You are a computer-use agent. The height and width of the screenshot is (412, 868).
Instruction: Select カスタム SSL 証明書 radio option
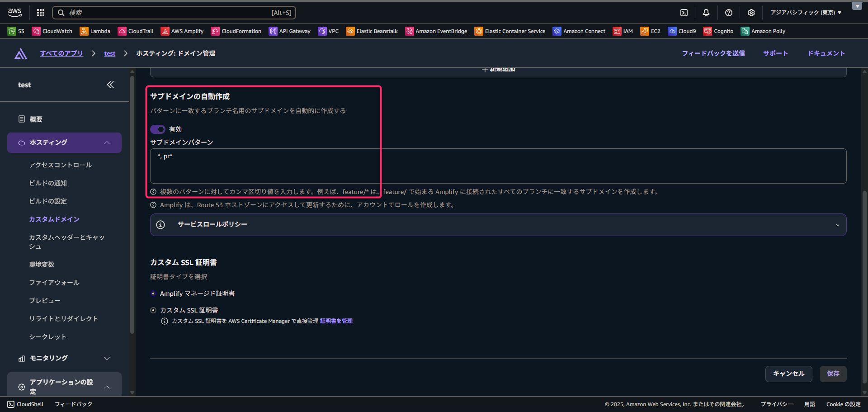click(x=153, y=310)
